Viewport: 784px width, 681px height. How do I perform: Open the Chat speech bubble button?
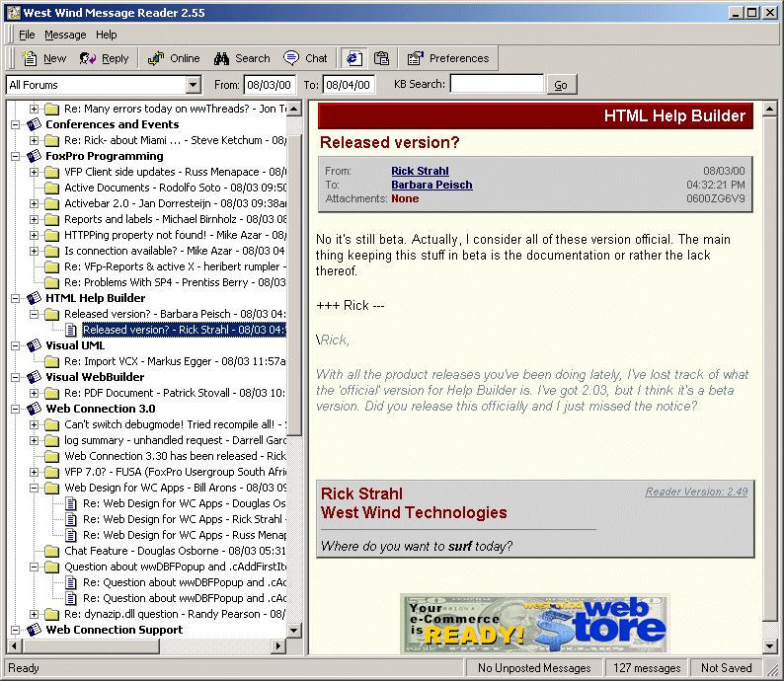(305, 58)
